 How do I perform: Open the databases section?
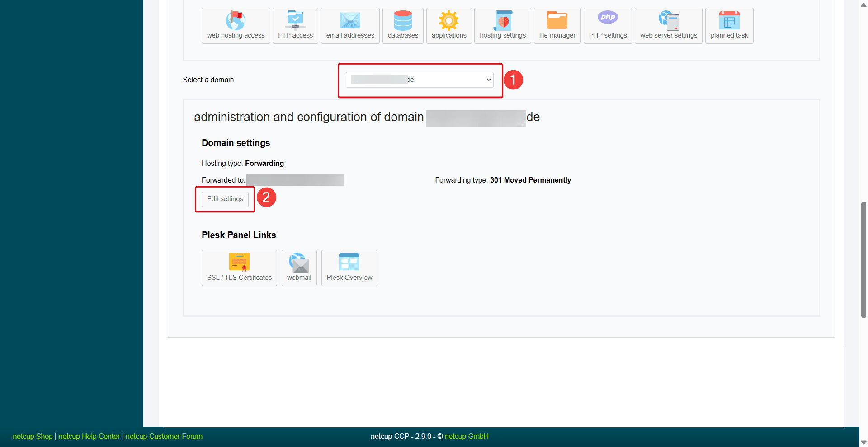[402, 25]
